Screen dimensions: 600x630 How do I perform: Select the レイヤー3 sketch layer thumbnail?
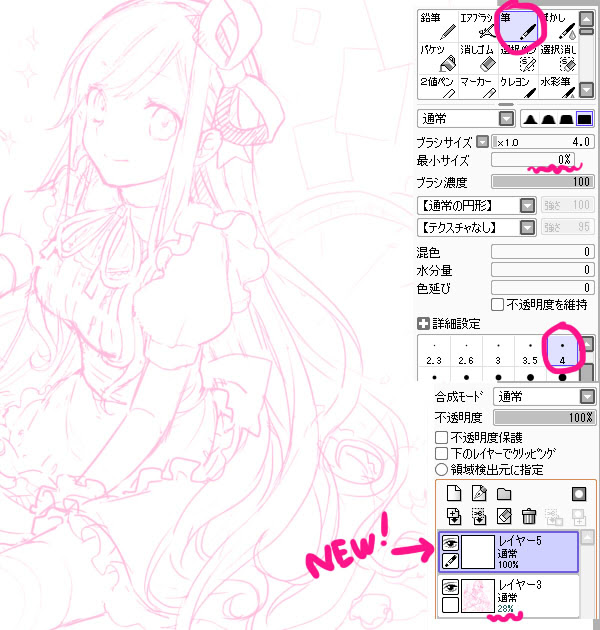(x=478, y=596)
